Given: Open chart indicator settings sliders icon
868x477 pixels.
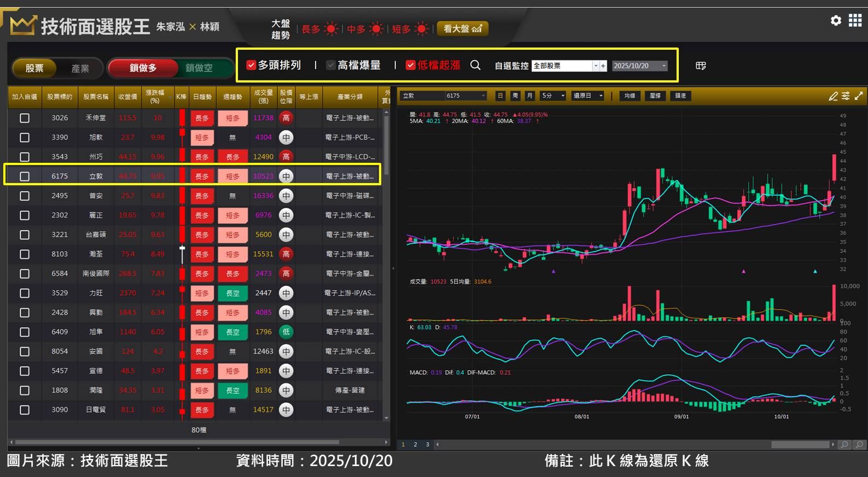Looking at the screenshot, I should tap(846, 96).
